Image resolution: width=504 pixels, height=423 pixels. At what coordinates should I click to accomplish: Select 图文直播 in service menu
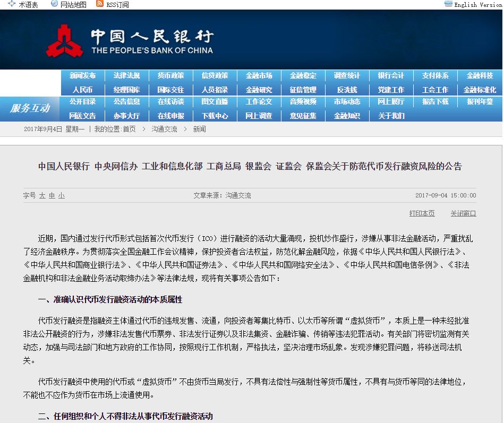(x=215, y=101)
